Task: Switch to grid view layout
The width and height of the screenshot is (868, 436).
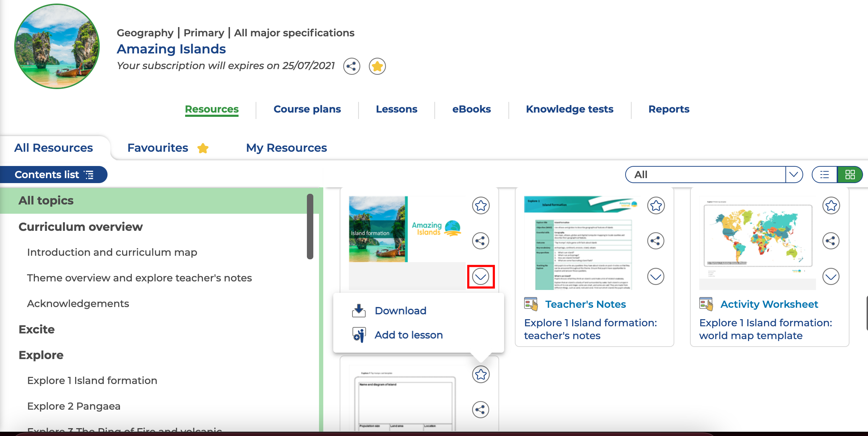Action: click(x=850, y=175)
